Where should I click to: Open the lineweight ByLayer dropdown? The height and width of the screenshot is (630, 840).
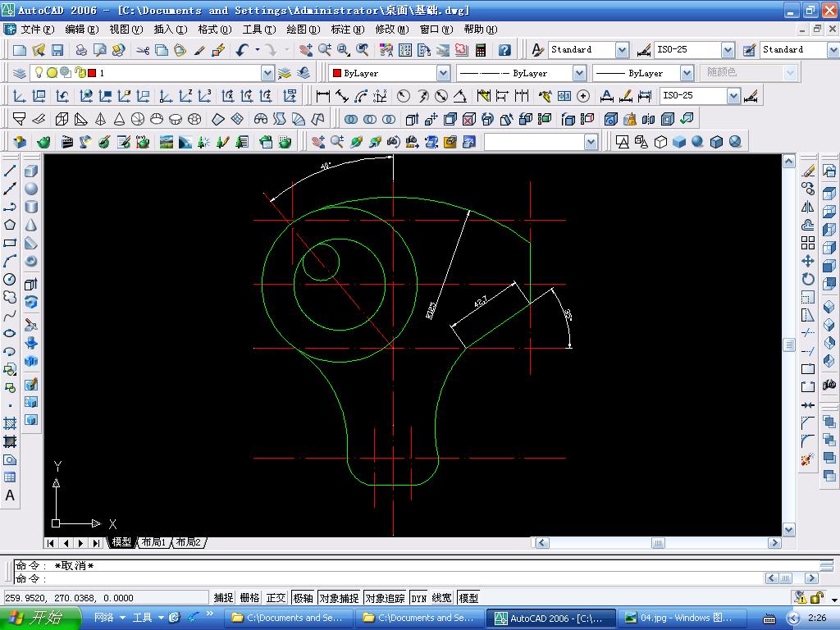pyautogui.click(x=687, y=73)
